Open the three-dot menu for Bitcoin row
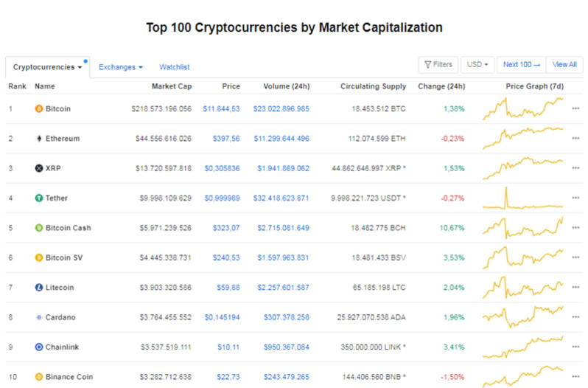Image resolution: width=588 pixels, height=388 pixels. pos(575,109)
